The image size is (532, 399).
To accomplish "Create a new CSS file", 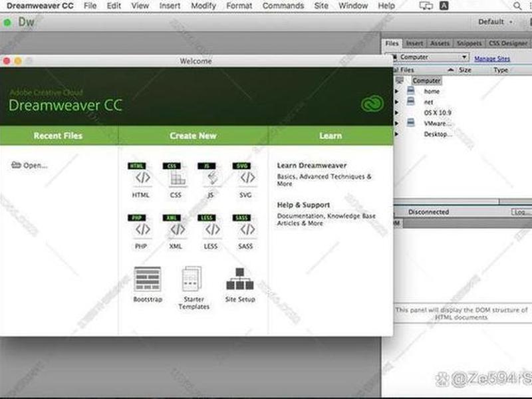I will tap(176, 180).
